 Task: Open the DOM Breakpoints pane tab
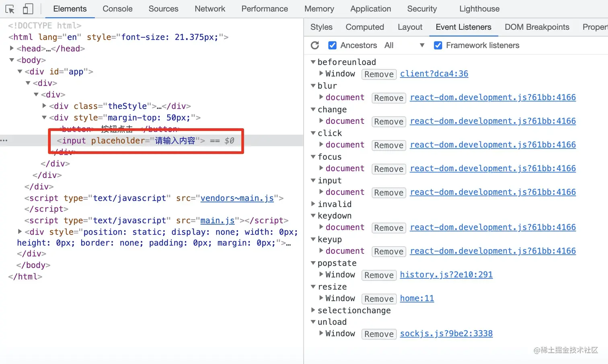[x=537, y=27]
